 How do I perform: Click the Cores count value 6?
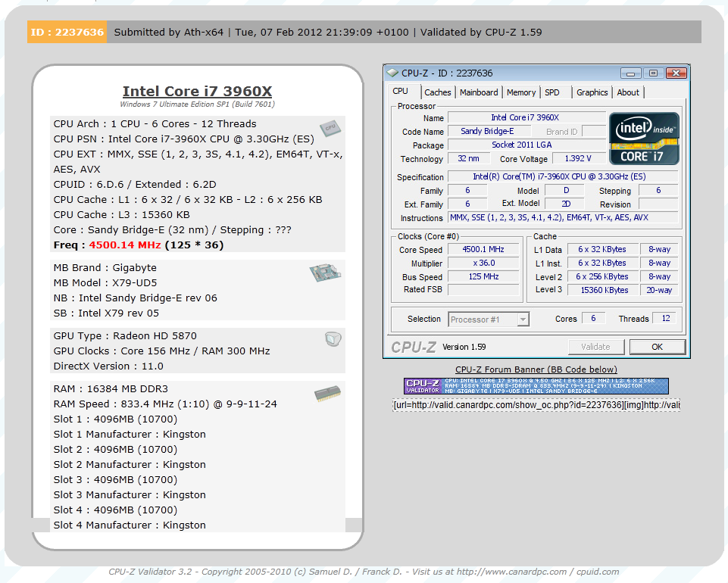593,318
